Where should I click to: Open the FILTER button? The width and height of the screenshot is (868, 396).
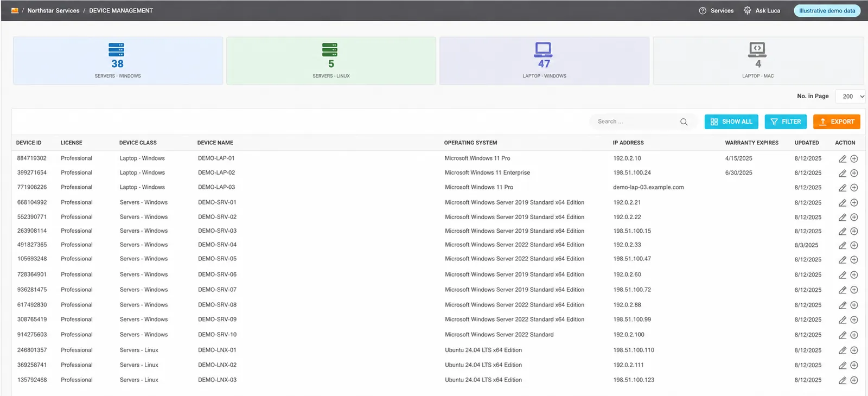[786, 122]
